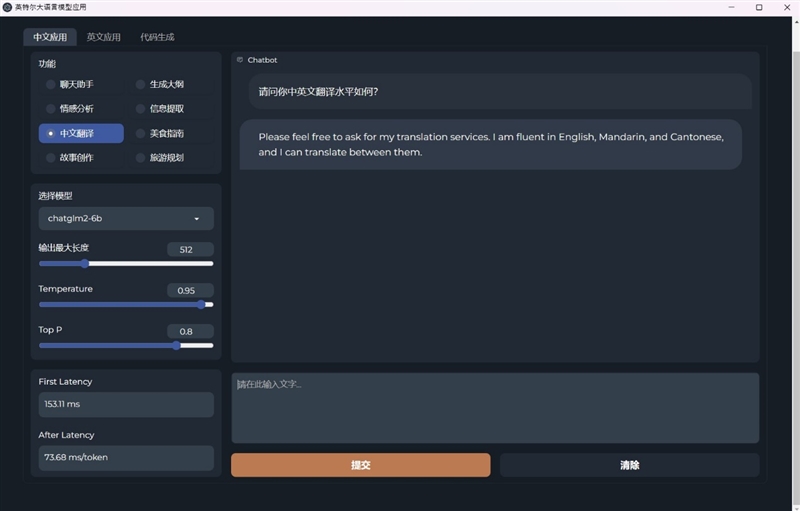Click the 512 max length value box
Viewport: 800px width, 511px height.
click(190, 249)
